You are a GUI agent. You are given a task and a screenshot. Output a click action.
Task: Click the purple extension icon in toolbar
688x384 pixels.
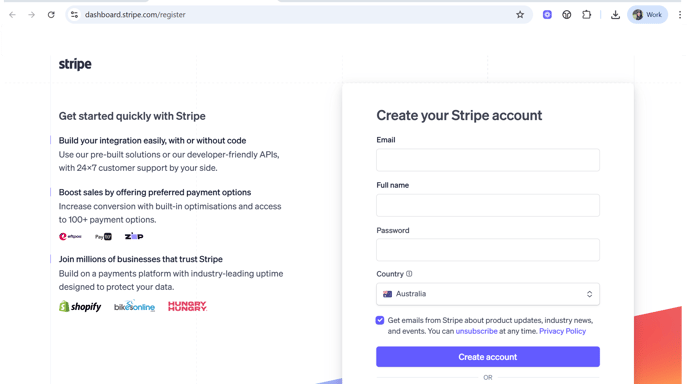coord(547,14)
